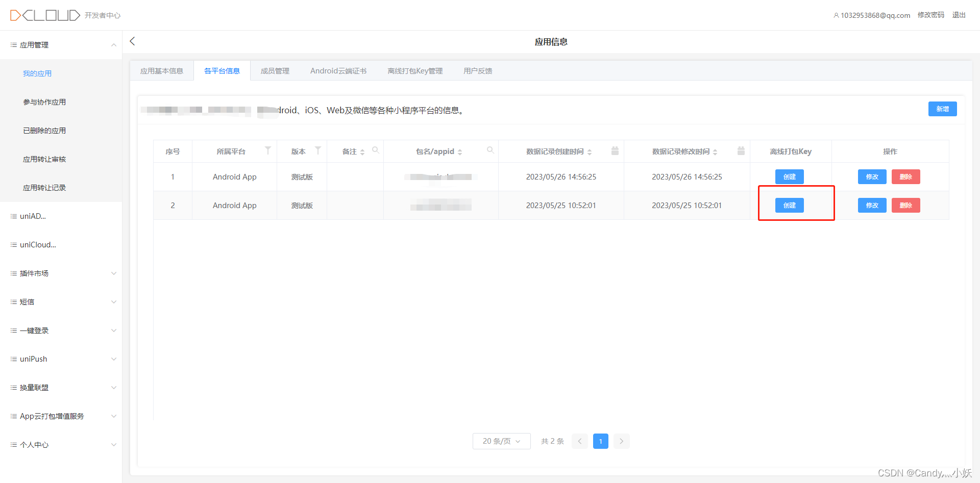This screenshot has height=483, width=980.
Task: Open the uniCloud... sidebar item
Action: (61, 245)
